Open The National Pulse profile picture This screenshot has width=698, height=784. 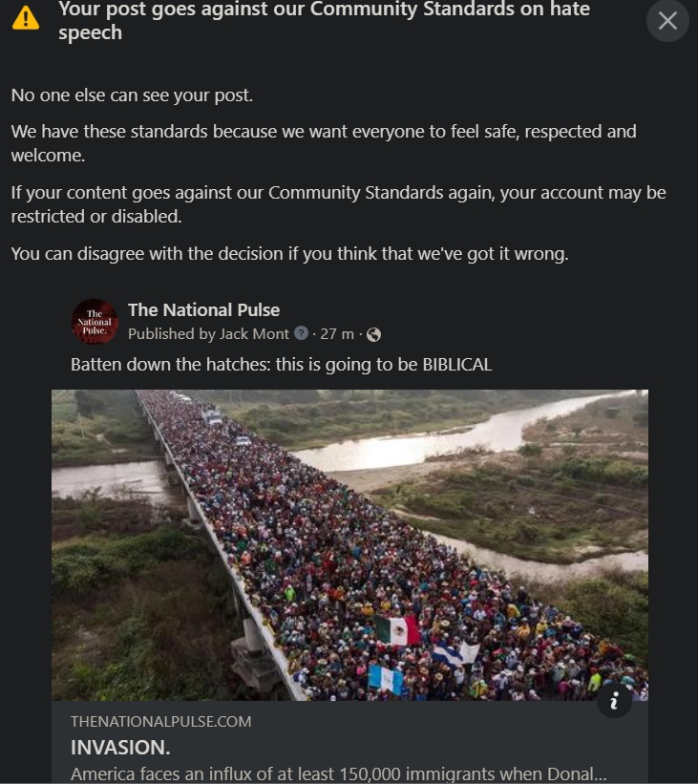pos(95,322)
